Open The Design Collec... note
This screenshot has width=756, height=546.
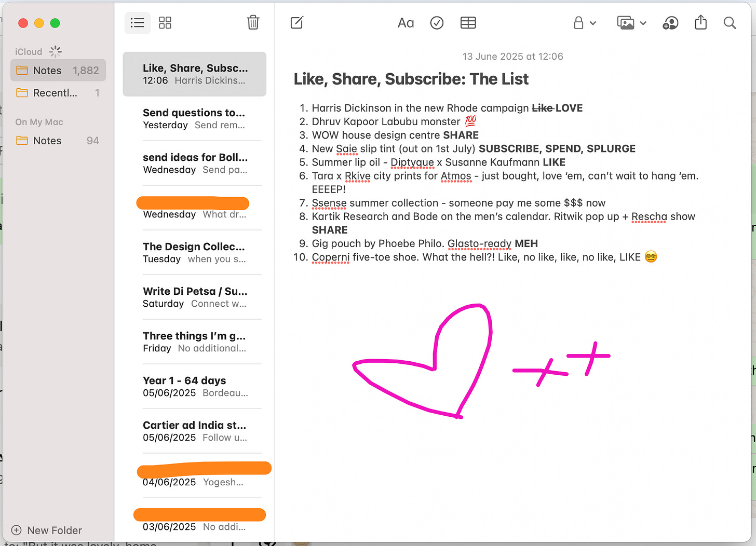click(195, 253)
